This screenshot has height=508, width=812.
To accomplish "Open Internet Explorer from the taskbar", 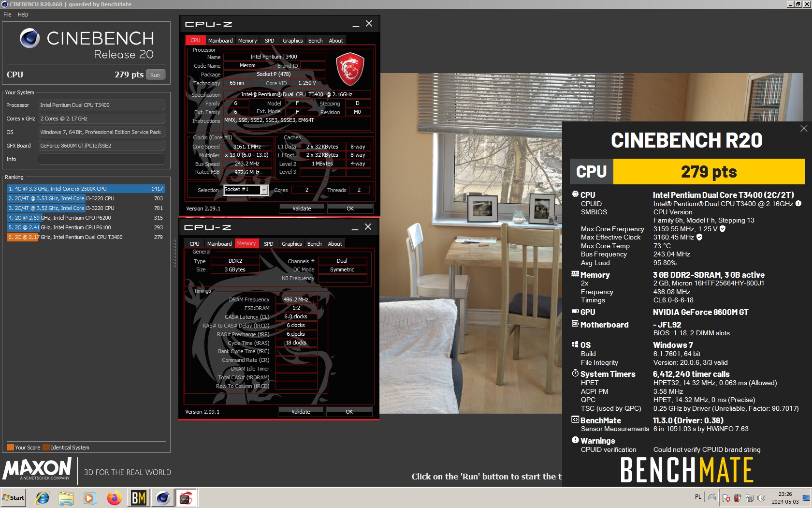I will tap(43, 498).
